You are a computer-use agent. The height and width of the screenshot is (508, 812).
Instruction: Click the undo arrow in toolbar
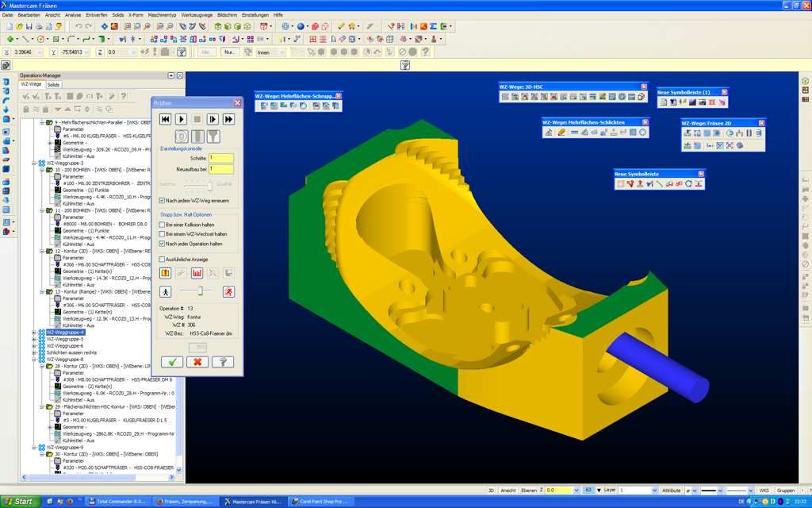(78, 27)
